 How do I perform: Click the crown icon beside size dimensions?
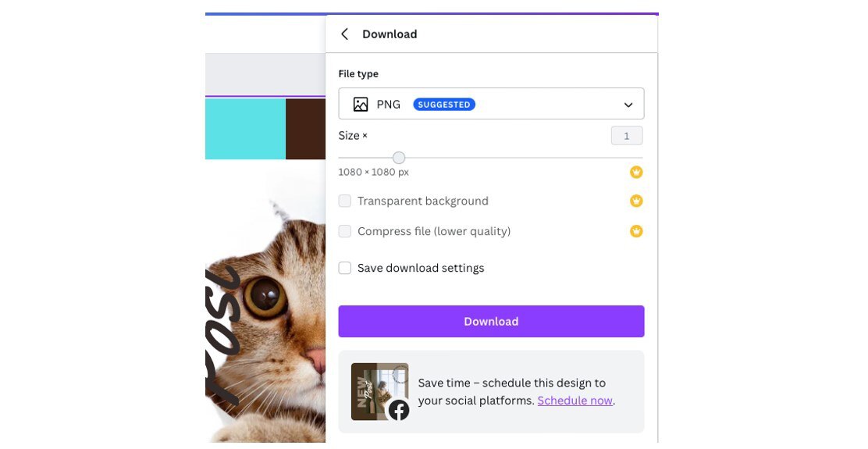[636, 172]
